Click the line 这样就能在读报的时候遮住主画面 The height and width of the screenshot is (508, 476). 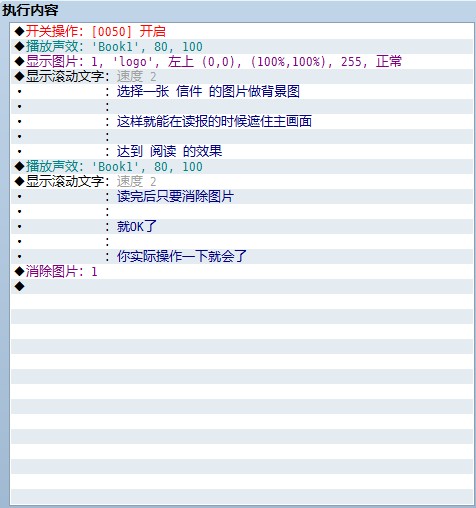click(241, 121)
